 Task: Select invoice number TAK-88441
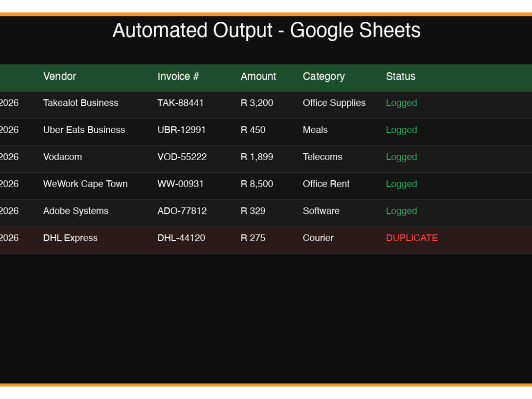point(180,103)
